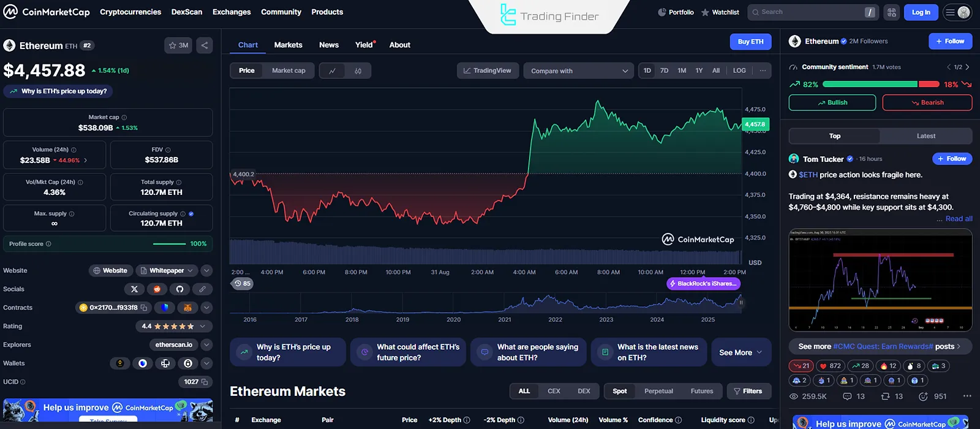Open Read all link on Tom Tucker's post
Screen dimensions: 980x429
click(959, 219)
